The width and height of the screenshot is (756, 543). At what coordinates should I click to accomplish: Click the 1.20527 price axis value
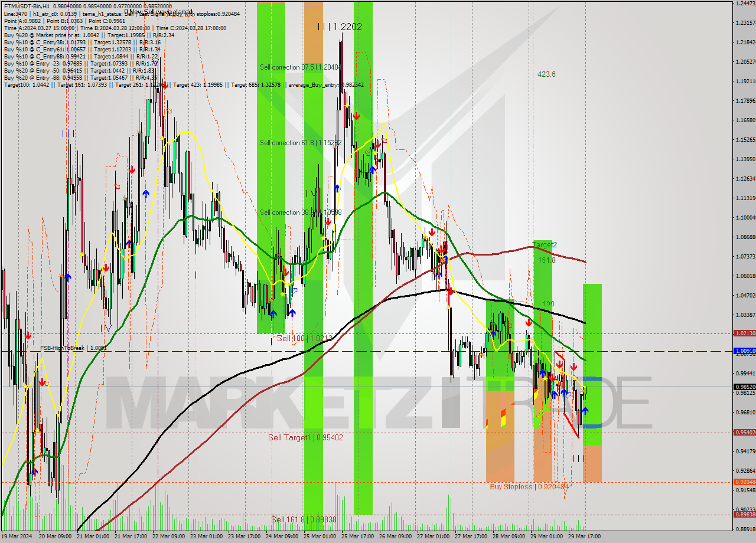click(x=745, y=62)
